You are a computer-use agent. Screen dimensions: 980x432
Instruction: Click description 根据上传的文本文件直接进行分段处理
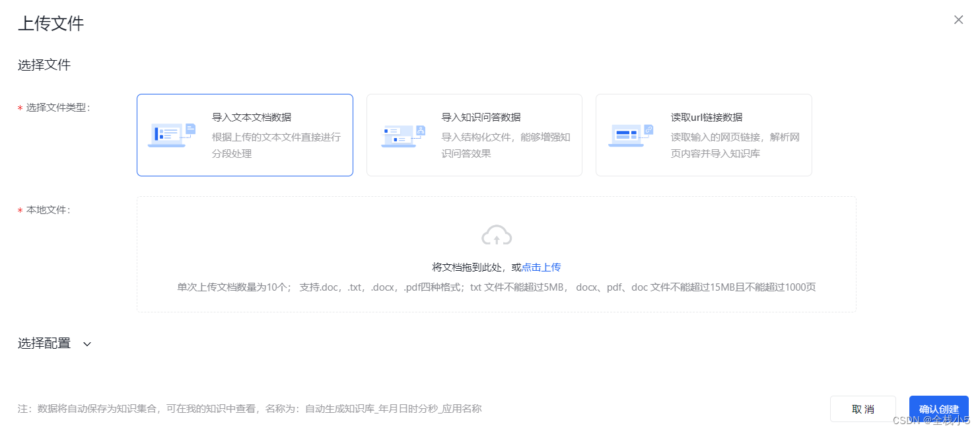[276, 145]
